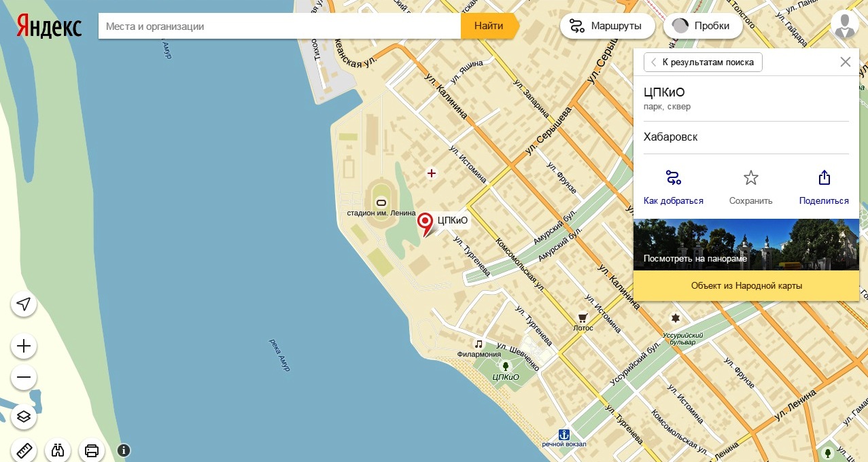Viewport: 868px width, 462px height.
Task: Click the Хабаровск address text in card
Action: [x=670, y=137]
